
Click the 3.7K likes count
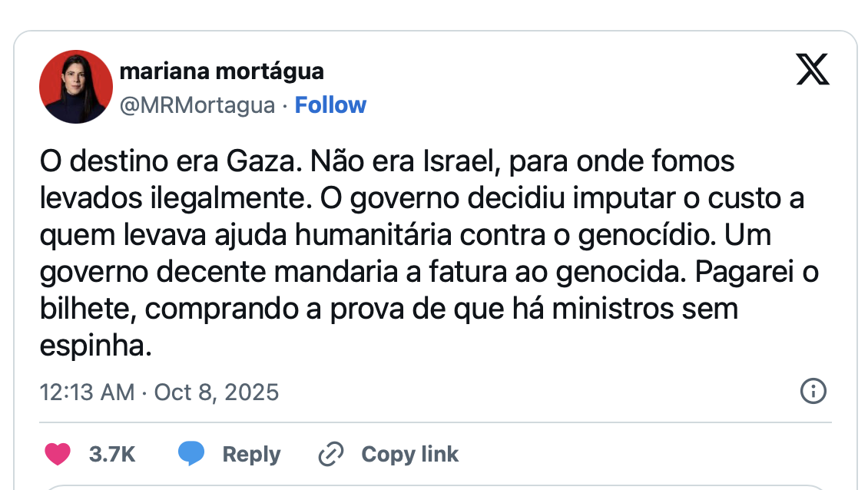click(x=112, y=454)
